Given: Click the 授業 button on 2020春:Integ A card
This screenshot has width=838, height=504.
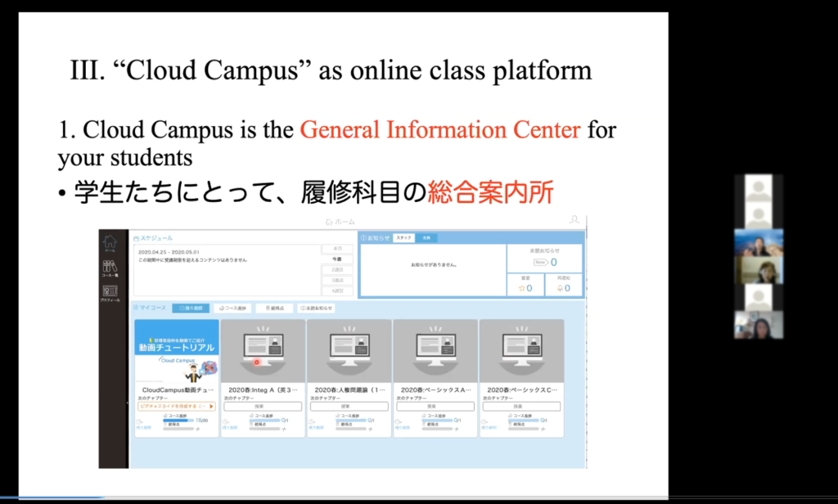Looking at the screenshot, I should [263, 407].
